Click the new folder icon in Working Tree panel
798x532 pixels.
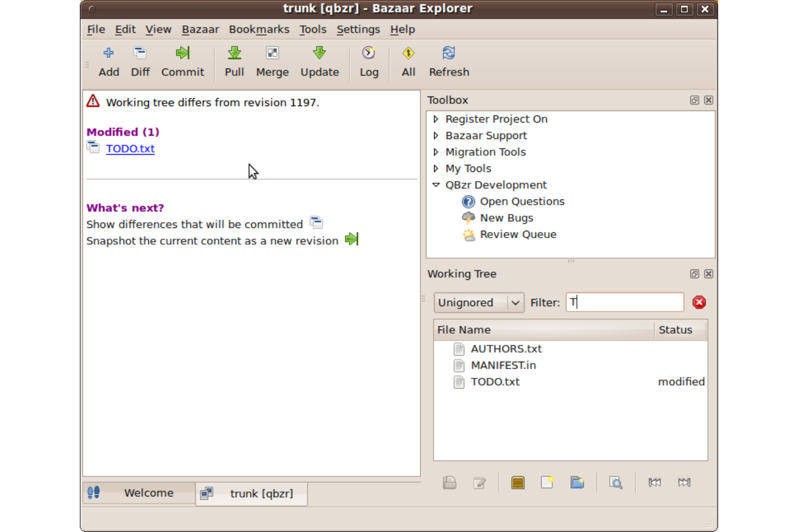pos(576,482)
